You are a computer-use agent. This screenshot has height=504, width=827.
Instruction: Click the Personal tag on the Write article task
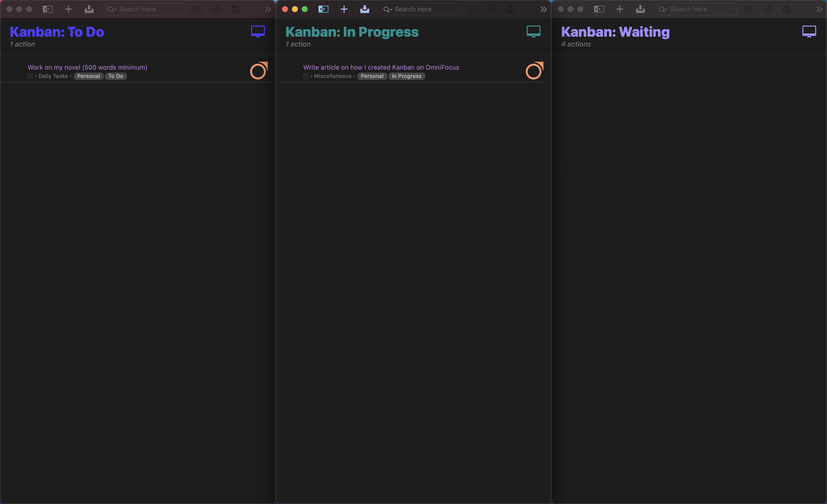372,76
